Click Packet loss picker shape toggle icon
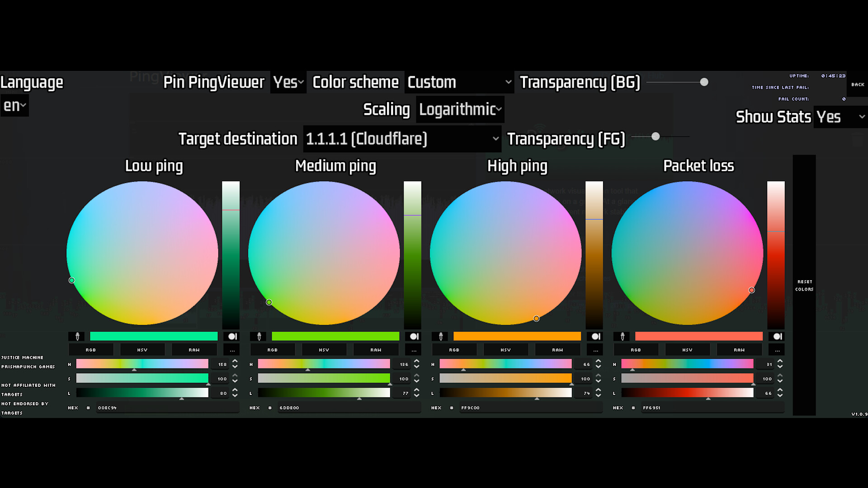This screenshot has height=488, width=868. 777,336
